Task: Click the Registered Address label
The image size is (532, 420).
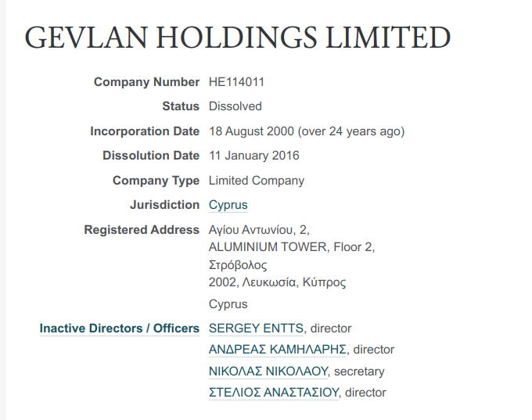Action: tap(142, 230)
